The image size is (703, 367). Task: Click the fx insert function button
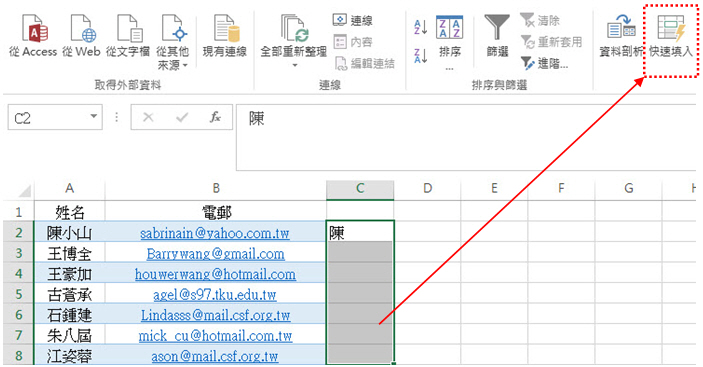[x=215, y=117]
